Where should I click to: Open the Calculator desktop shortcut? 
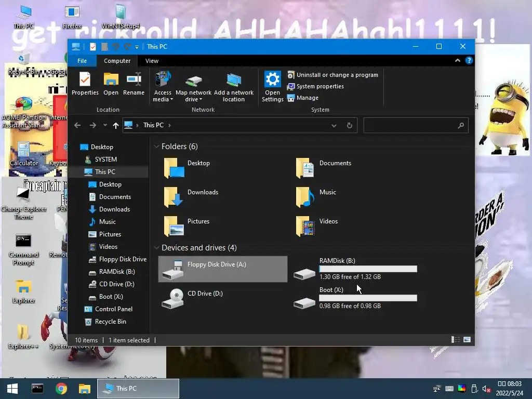(24, 154)
